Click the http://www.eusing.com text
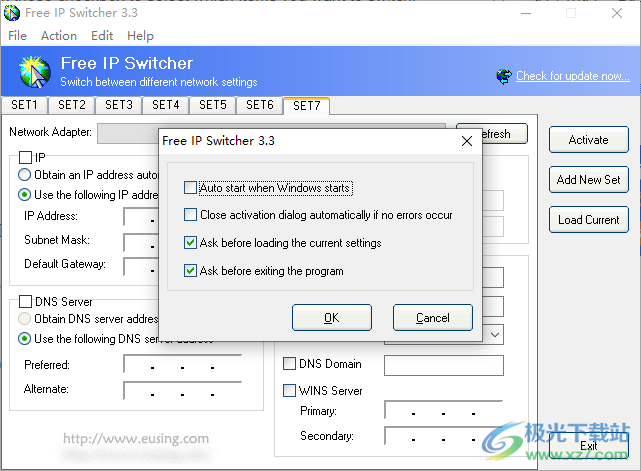The width and height of the screenshot is (641, 471). [x=136, y=439]
